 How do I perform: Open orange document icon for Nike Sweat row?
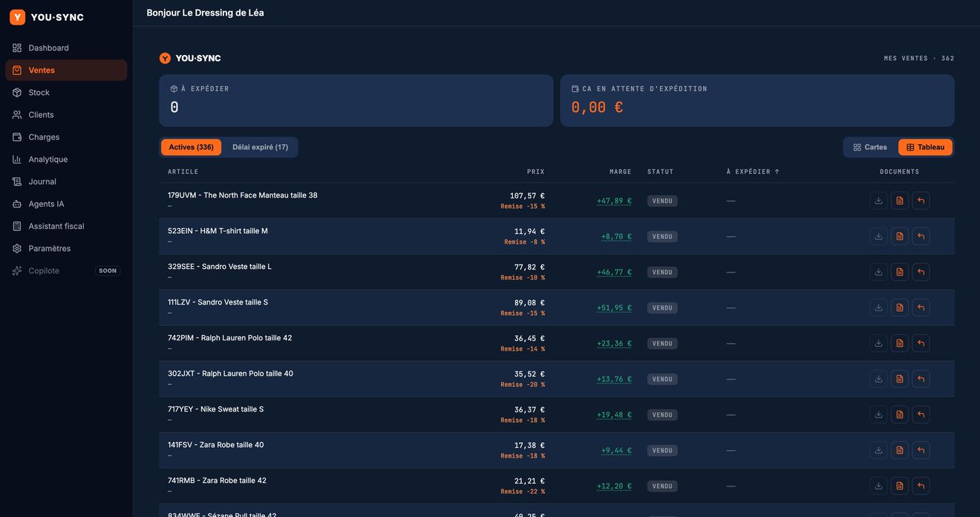(x=900, y=414)
